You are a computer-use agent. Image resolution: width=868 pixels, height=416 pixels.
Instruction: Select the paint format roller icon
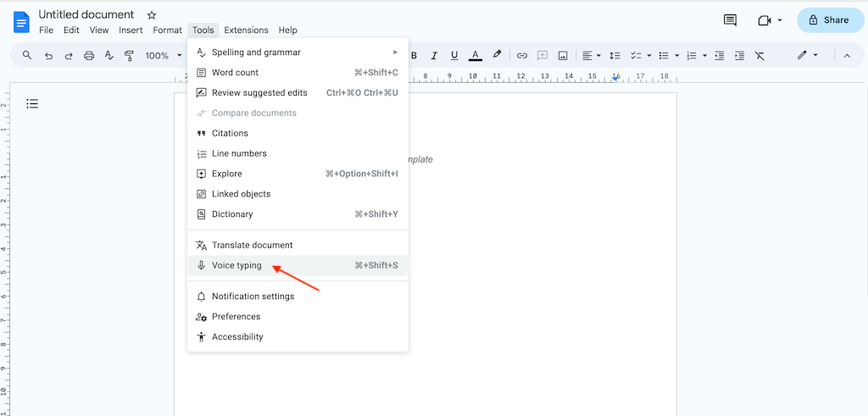[x=129, y=55]
